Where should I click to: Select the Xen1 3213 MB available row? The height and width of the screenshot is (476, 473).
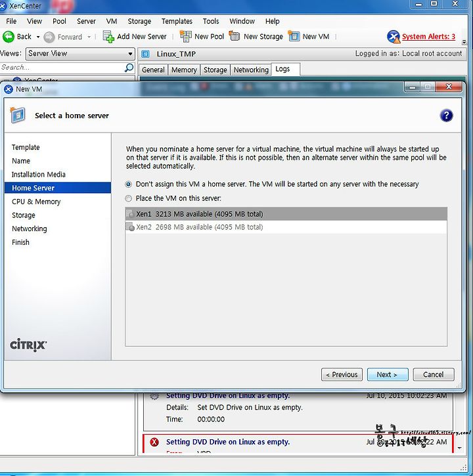(x=286, y=214)
